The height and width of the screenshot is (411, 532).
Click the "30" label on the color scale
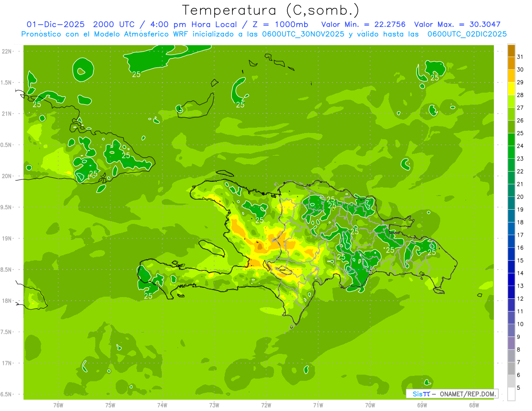(520, 70)
